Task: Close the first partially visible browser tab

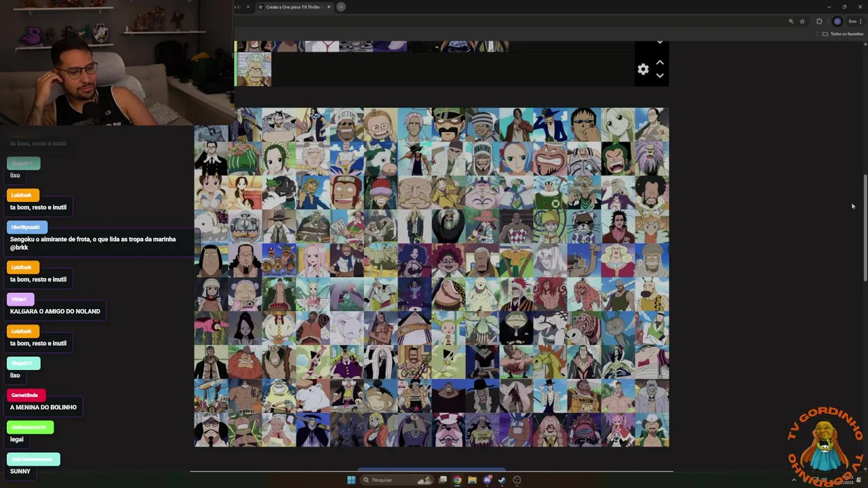Action: [x=248, y=7]
